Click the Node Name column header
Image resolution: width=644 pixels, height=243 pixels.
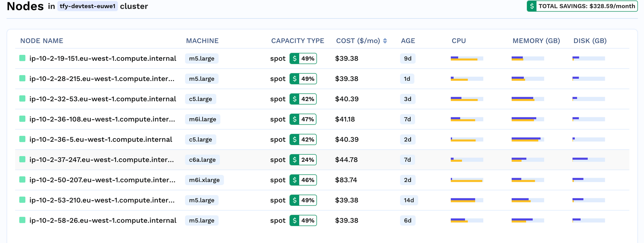[x=42, y=41]
